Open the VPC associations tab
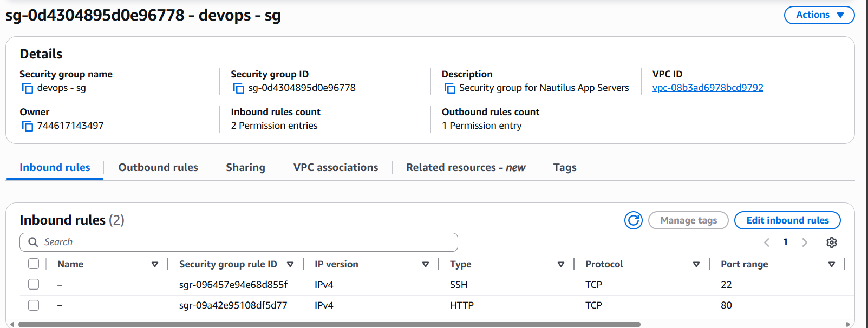 point(336,168)
